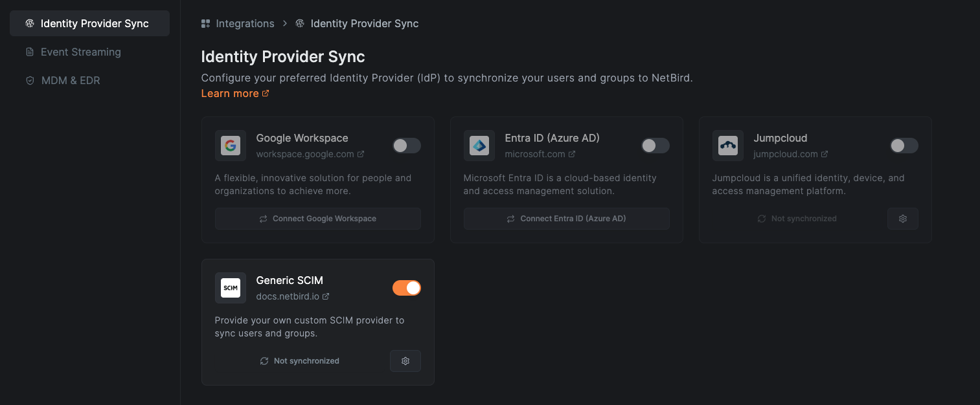The height and width of the screenshot is (405, 980).
Task: Click the Jumpcloud logo icon
Action: 728,146
